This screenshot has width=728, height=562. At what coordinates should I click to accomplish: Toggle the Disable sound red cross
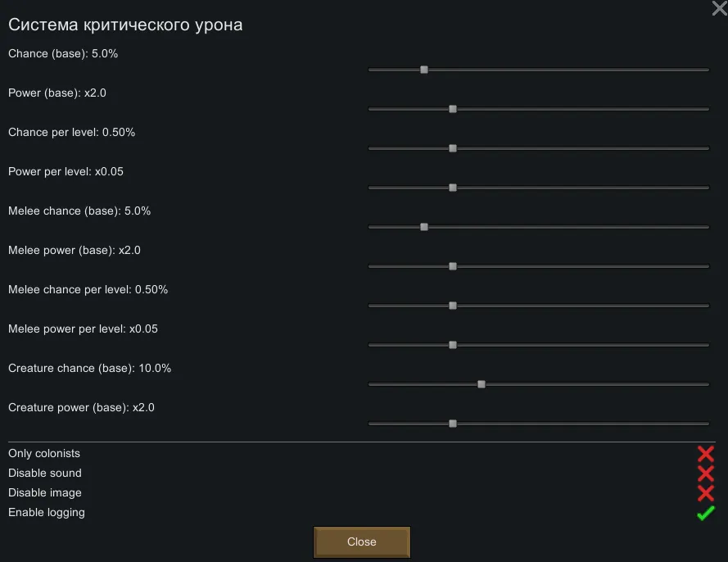(x=705, y=474)
